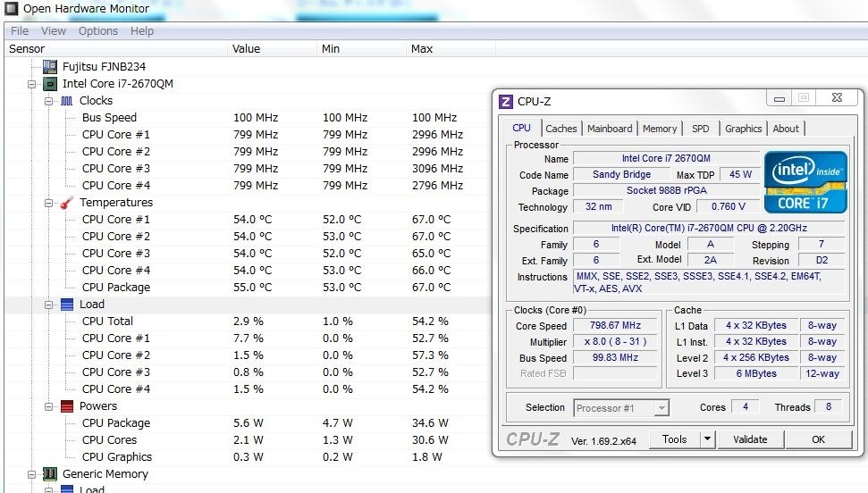
Task: Select the CPU tab in CPU-Z
Action: pos(521,128)
